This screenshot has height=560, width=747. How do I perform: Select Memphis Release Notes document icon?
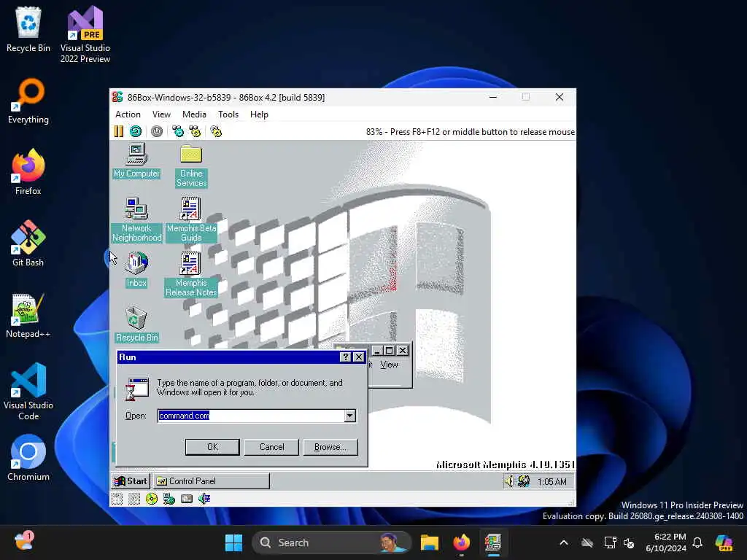(x=191, y=274)
